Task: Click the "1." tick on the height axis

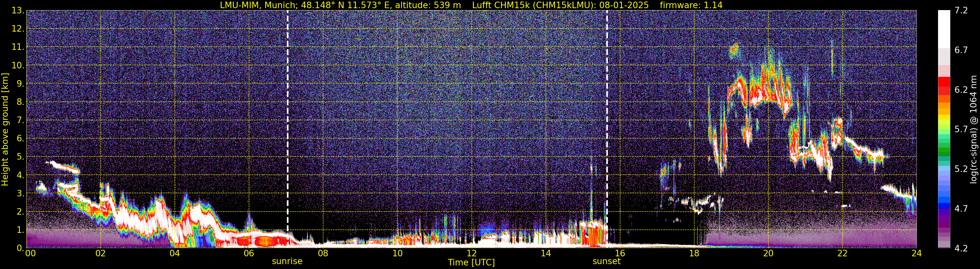Action: (x=20, y=230)
